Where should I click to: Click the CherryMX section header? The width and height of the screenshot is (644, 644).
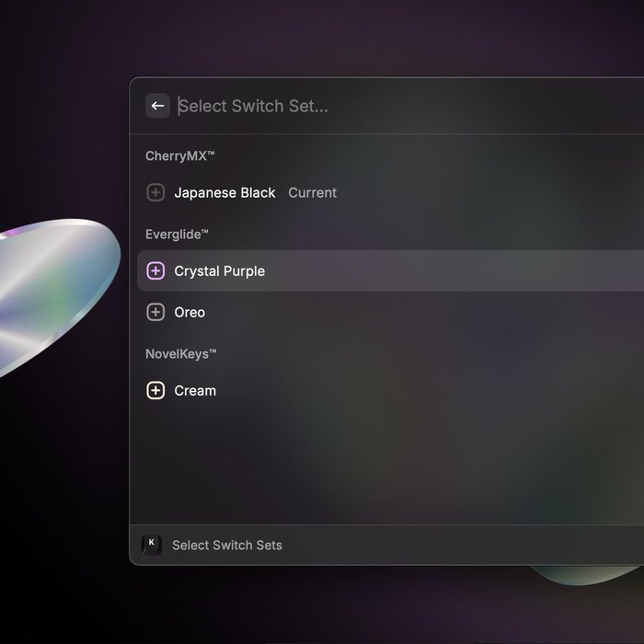click(180, 156)
